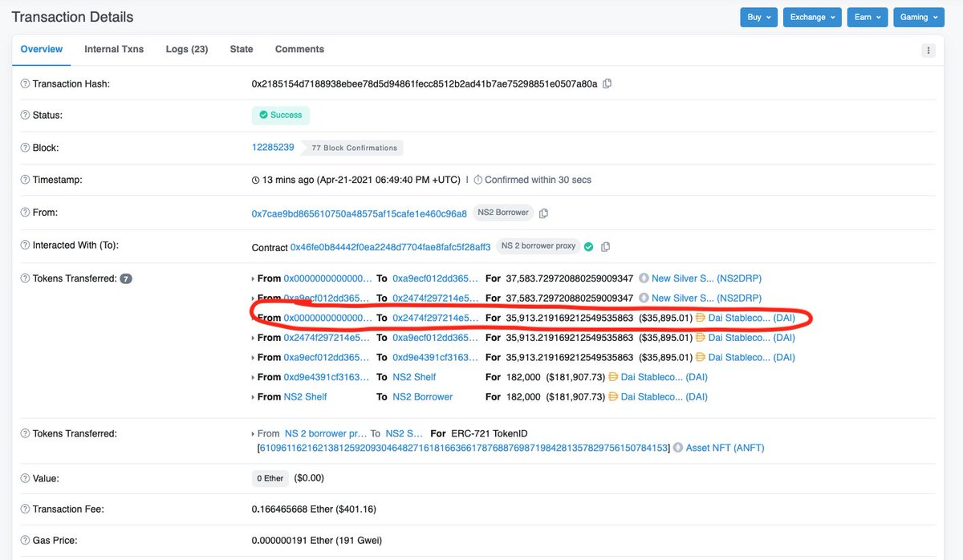Image resolution: width=963 pixels, height=560 pixels.
Task: Click the clock icon before 13 mins ago
Action: click(256, 181)
